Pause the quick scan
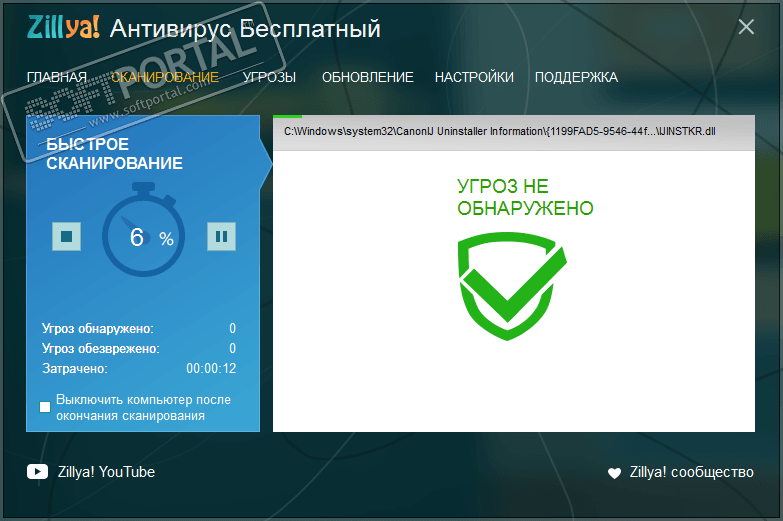 221,236
